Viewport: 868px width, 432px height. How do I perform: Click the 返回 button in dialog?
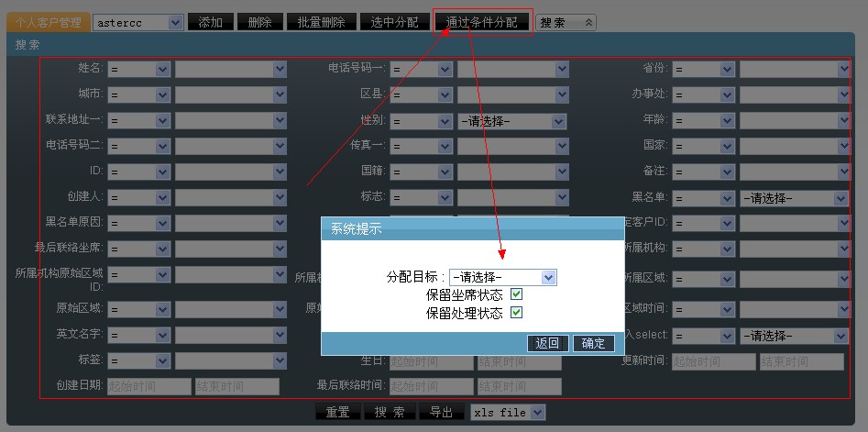point(547,343)
